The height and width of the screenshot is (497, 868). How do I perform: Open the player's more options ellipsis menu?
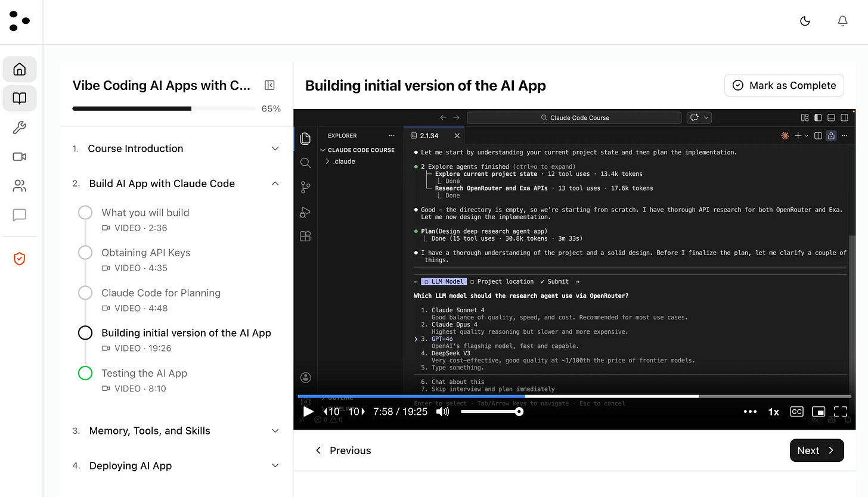coord(750,411)
